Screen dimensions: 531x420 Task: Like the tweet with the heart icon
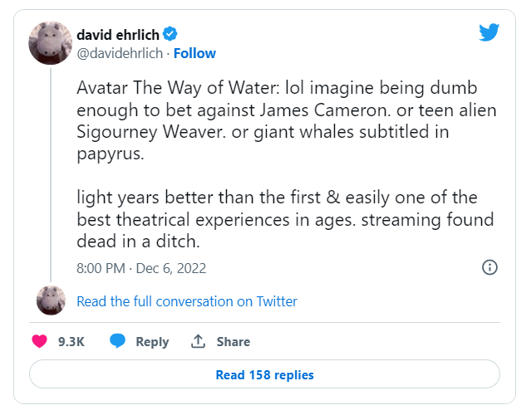pyautogui.click(x=39, y=341)
